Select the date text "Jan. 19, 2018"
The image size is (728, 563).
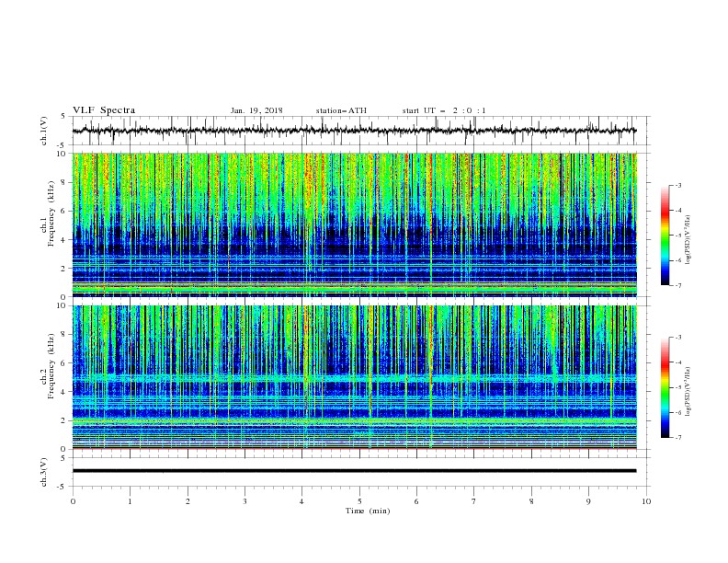(256, 110)
